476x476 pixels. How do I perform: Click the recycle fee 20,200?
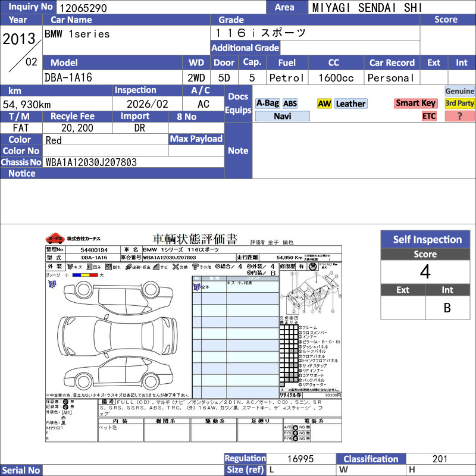pos(77,128)
